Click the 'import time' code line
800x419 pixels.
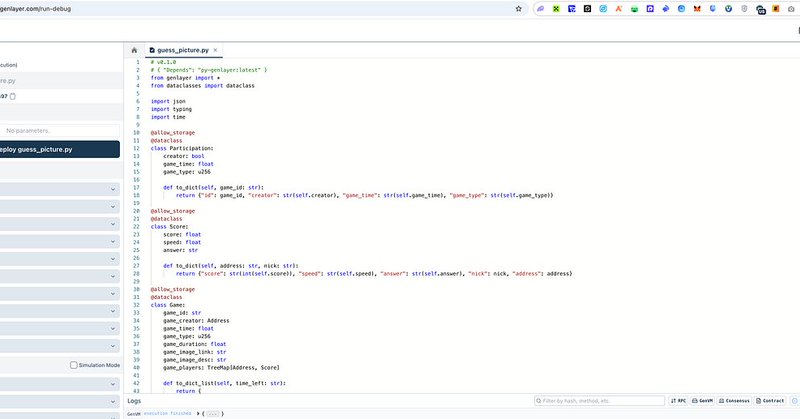pyautogui.click(x=168, y=117)
